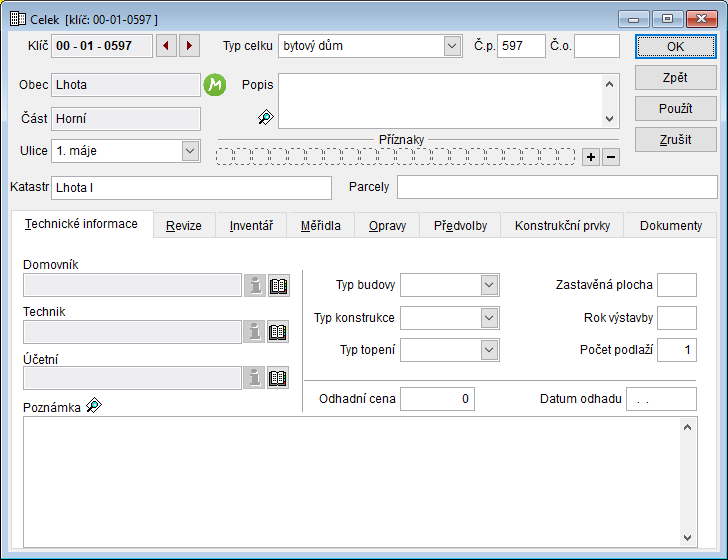The width and height of the screenshot is (728, 560).
Task: Expand the Typ budovy dropdown
Action: 489,285
